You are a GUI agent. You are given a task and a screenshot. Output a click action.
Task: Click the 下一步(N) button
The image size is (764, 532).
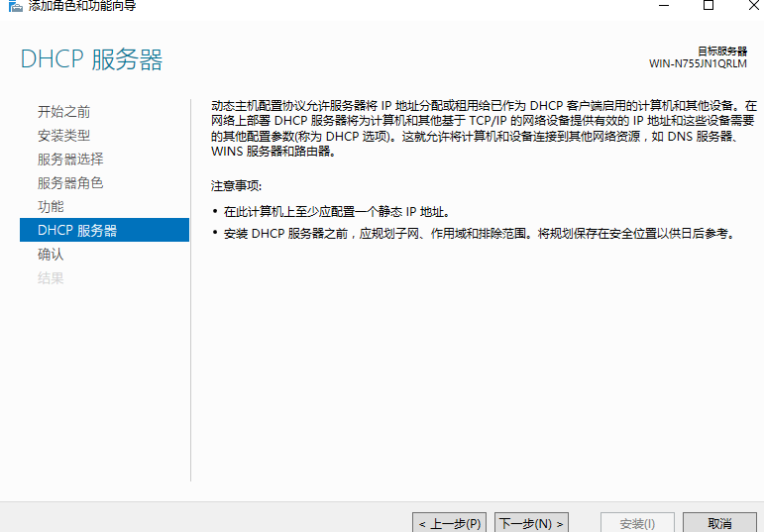click(531, 523)
